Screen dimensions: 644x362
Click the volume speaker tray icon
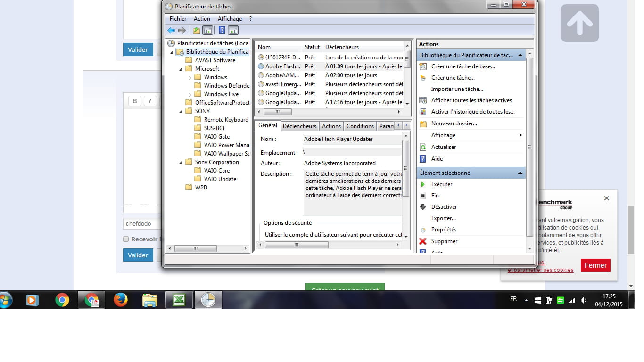pyautogui.click(x=584, y=300)
